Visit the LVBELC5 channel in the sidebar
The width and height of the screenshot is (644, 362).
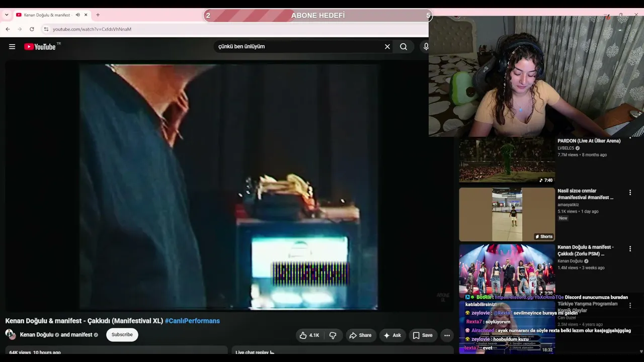coord(566,148)
